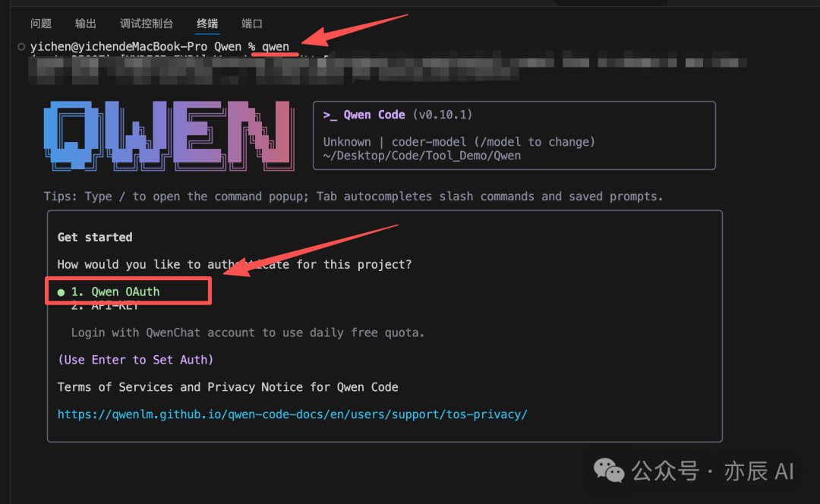Click the version text v0.10.1
The height and width of the screenshot is (504, 820).
443,115
